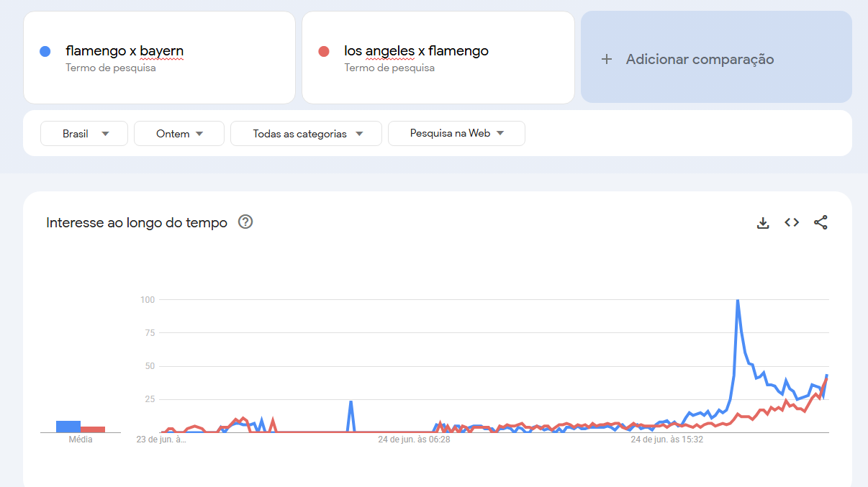Viewport: 868px width, 487px height.
Task: Click the blue line peak at 100
Action: (x=738, y=301)
